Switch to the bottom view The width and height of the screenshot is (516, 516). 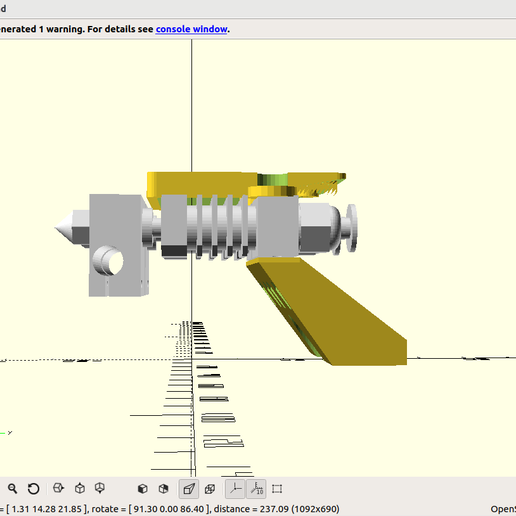(x=100, y=488)
